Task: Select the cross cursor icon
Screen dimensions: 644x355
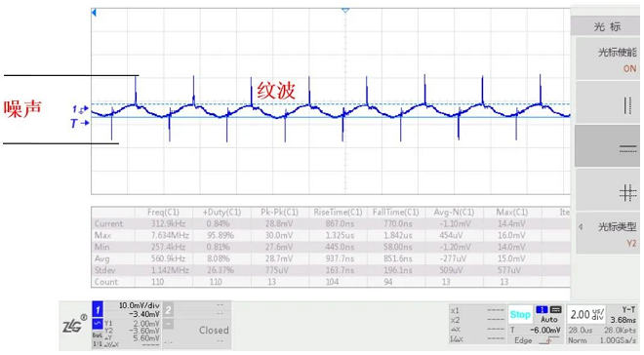Action: (x=627, y=192)
